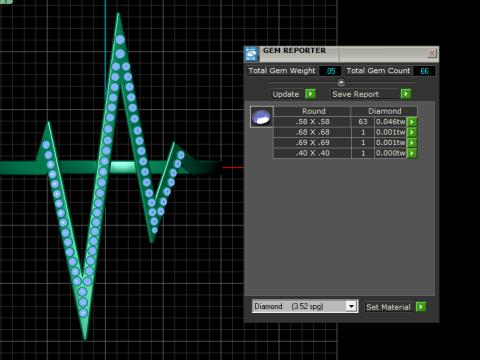Close the Gem Reporter window
This screenshot has width=480, height=360.
(432, 53)
